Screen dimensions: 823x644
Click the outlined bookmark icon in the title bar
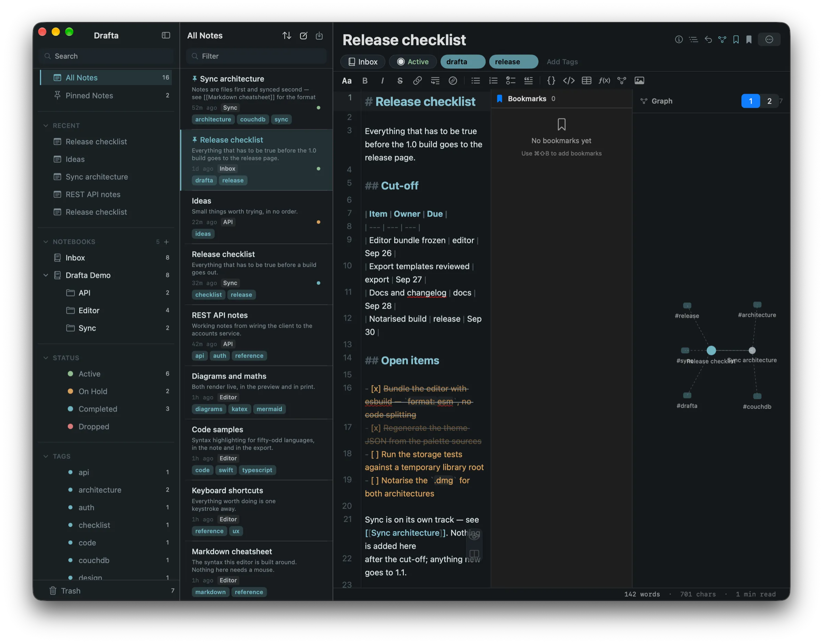736,39
